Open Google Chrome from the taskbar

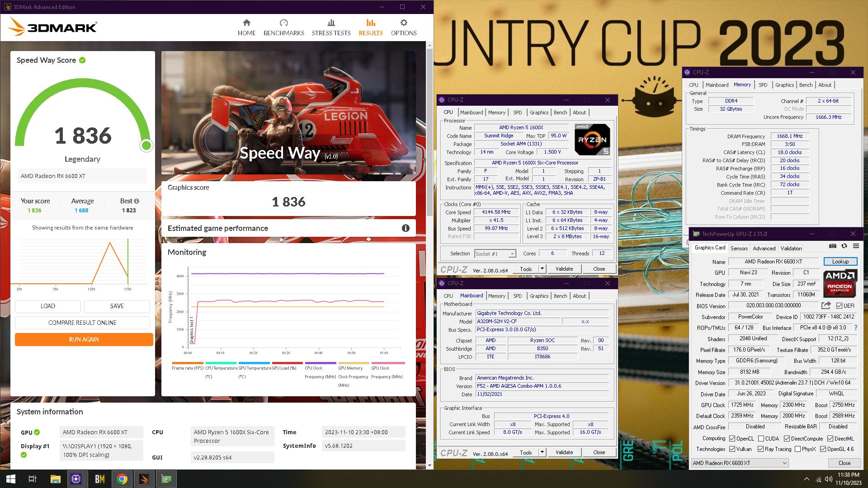[x=122, y=479]
